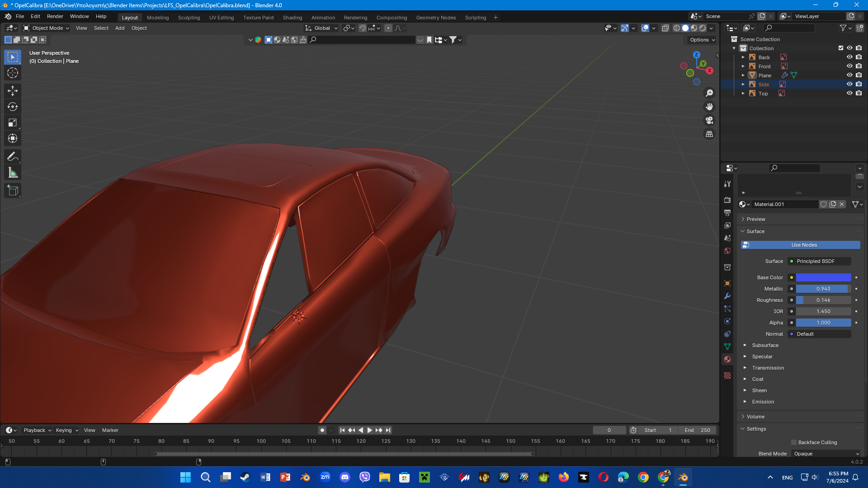
Task: Switch to the Shading workspace tab
Action: (x=292, y=18)
